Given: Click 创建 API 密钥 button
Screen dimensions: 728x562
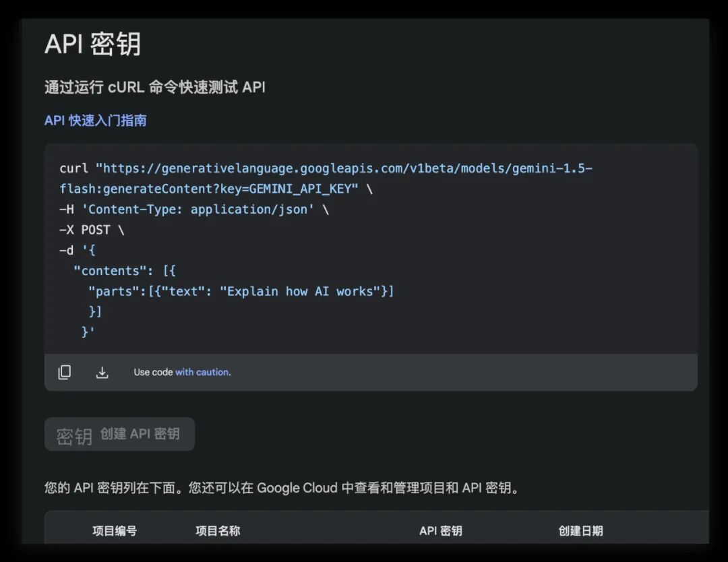Looking at the screenshot, I should tap(120, 434).
